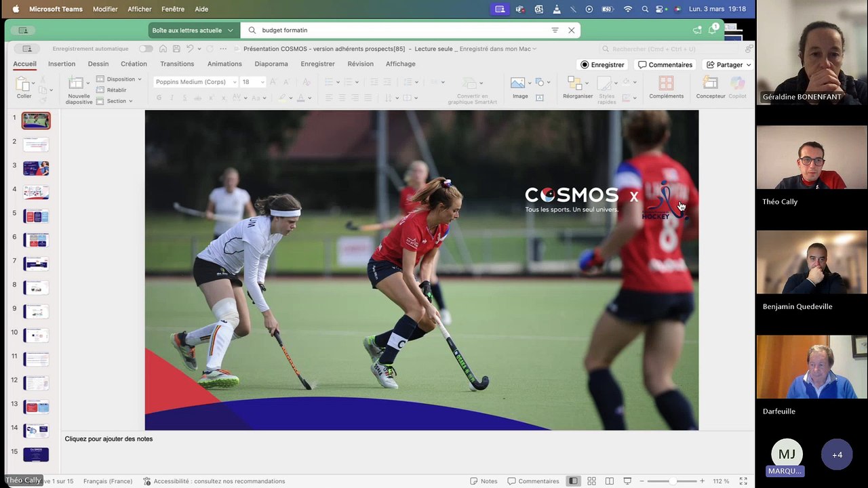Toggle normal view button in status bar
Image resolution: width=868 pixels, height=488 pixels.
coord(573,481)
